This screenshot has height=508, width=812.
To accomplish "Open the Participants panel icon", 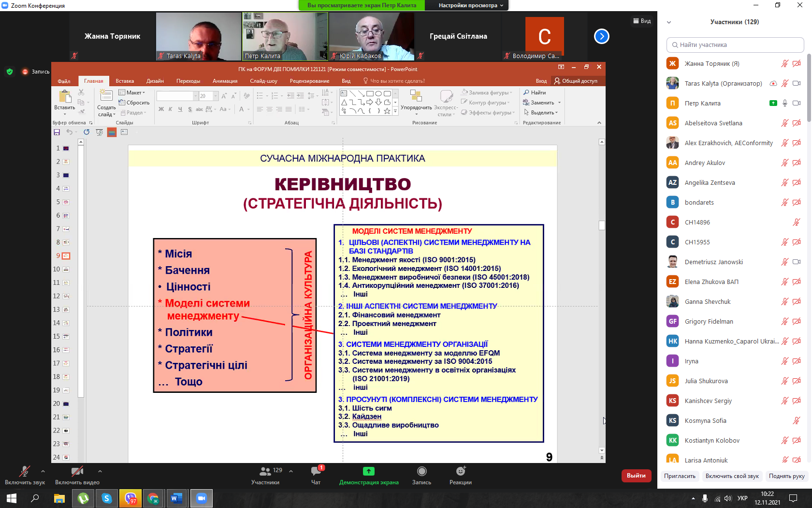I will pyautogui.click(x=265, y=471).
